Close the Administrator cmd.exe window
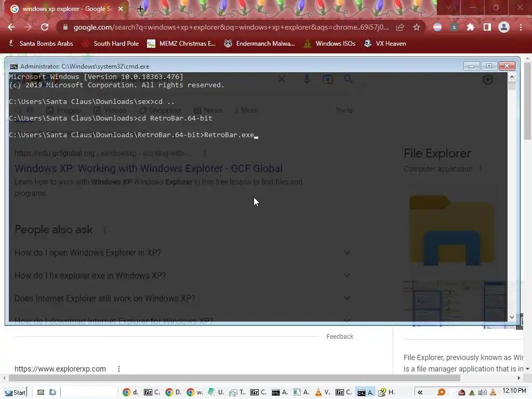532x399 pixels. 507,66
